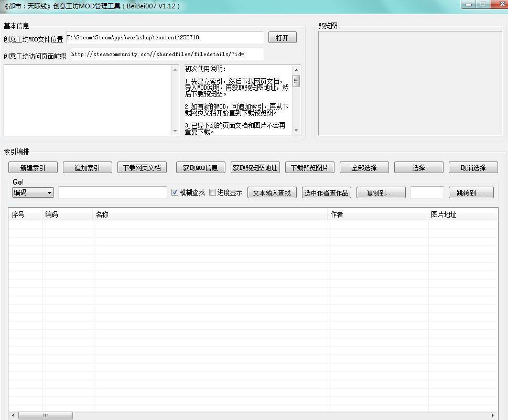Click the instructions scrollbar thumb

coord(296,81)
